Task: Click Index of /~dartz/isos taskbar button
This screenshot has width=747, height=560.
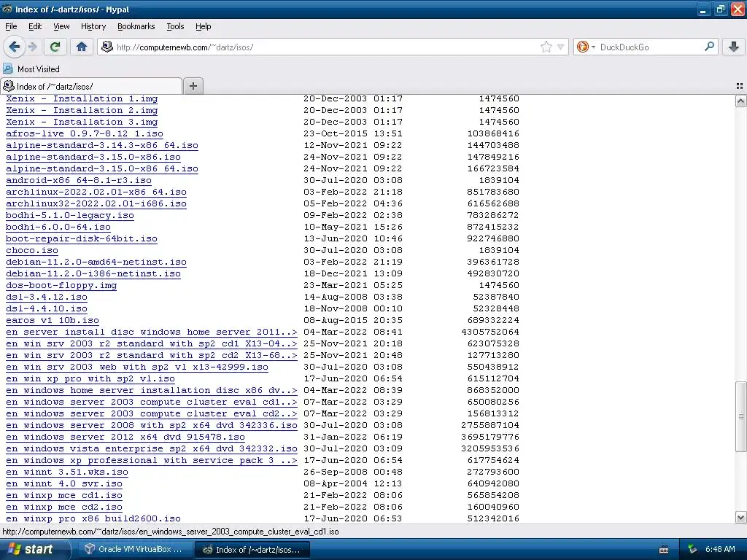Action: [253, 550]
